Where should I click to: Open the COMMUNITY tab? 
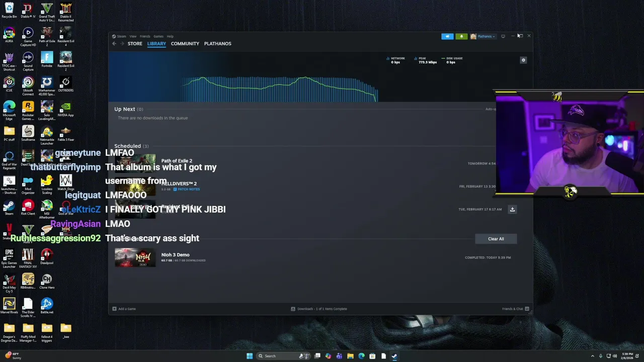tap(185, 44)
